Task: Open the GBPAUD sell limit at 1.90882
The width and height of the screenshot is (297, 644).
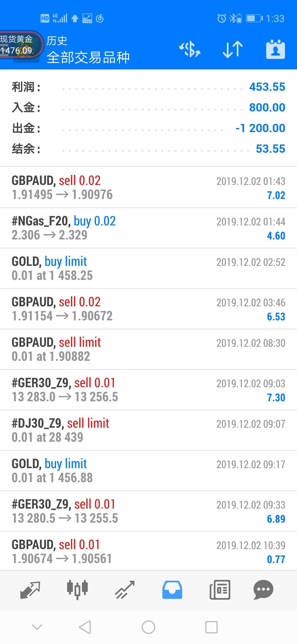Action: (x=148, y=349)
